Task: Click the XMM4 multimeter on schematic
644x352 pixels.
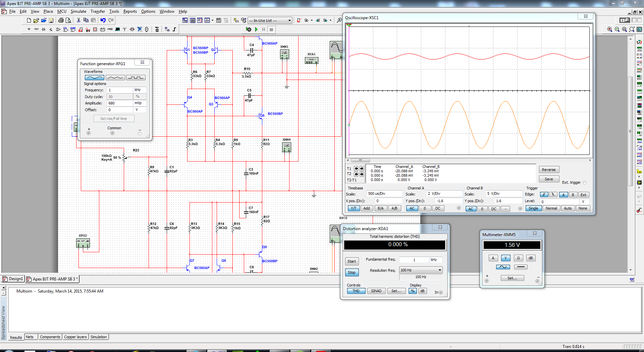Action: point(286,147)
